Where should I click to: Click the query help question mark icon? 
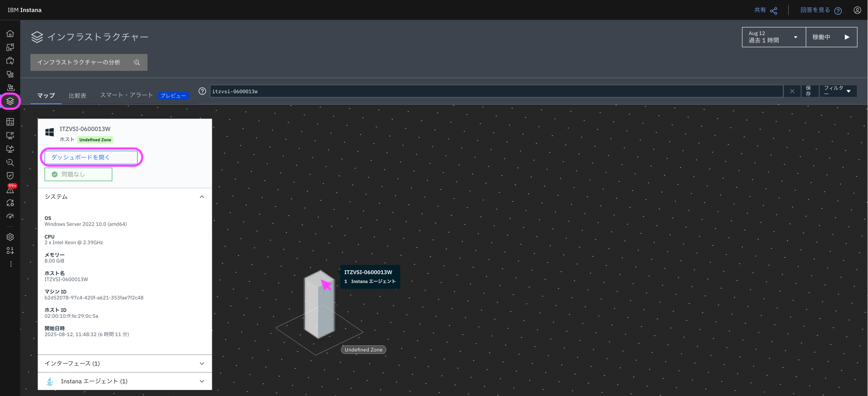[203, 91]
